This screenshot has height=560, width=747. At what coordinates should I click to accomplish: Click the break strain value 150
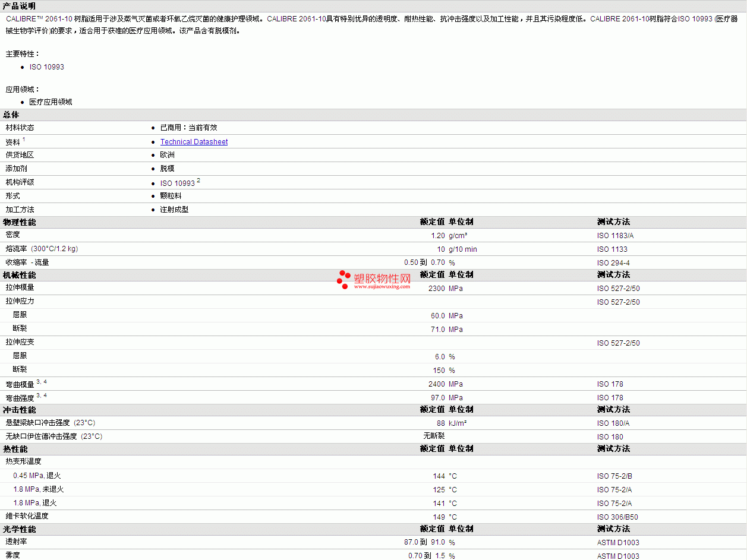439,371
